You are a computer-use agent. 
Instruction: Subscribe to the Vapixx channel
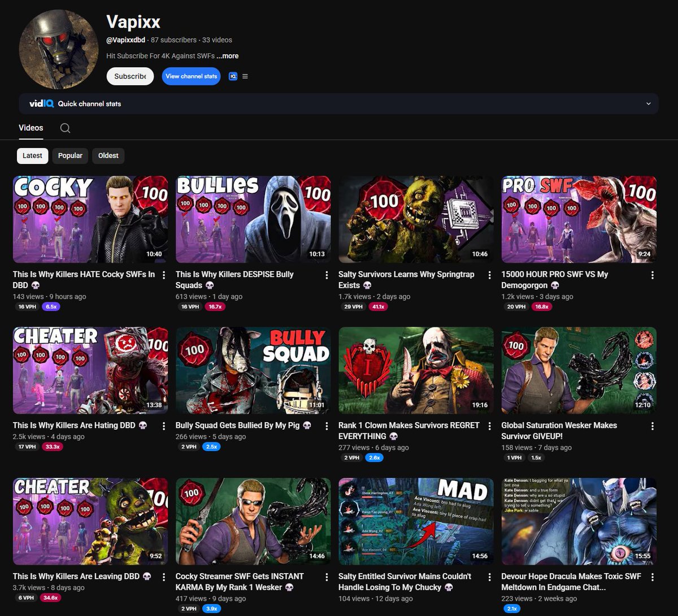tap(130, 76)
